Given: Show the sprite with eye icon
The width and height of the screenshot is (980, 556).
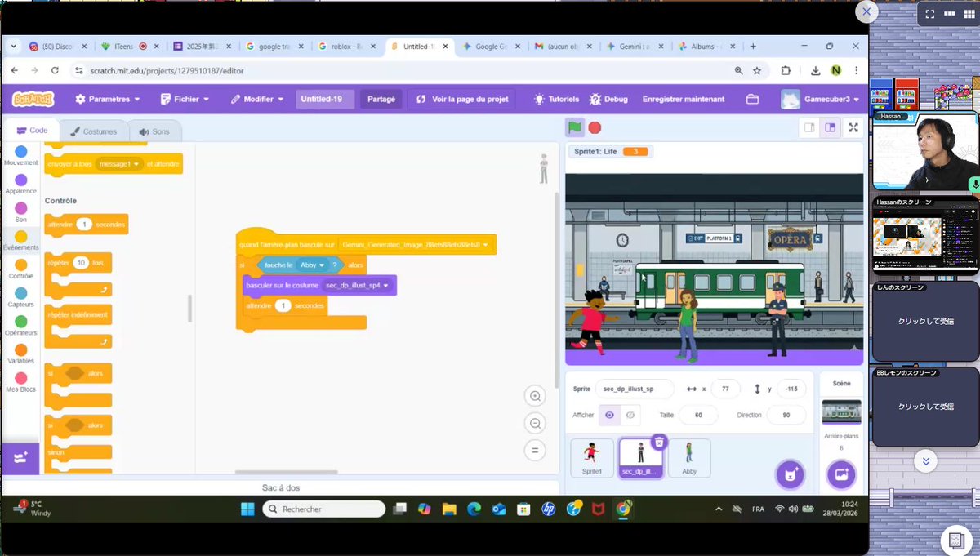Looking at the screenshot, I should point(609,415).
